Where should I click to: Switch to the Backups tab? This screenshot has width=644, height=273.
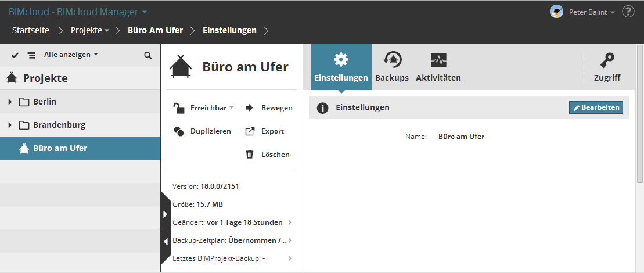click(392, 66)
